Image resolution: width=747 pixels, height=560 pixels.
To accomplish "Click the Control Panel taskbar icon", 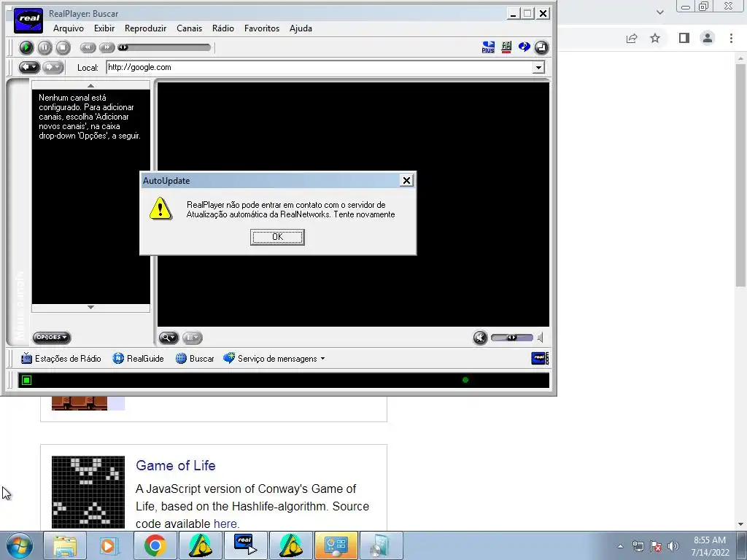I will [336, 545].
